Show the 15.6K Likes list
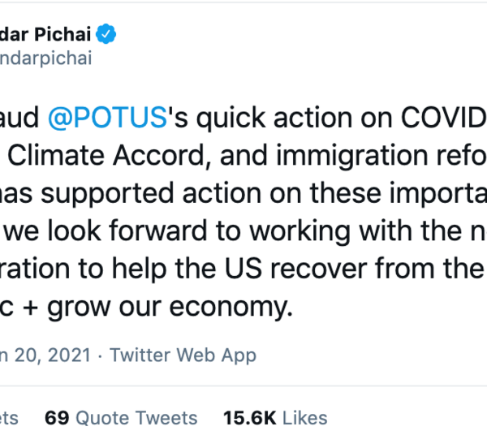Screen dimensions: 487x448 tap(275, 418)
